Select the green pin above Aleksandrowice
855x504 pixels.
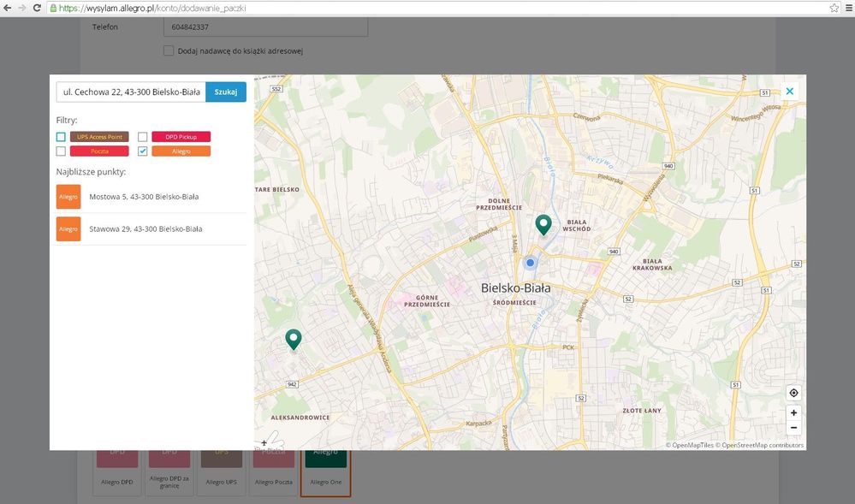pyautogui.click(x=294, y=339)
